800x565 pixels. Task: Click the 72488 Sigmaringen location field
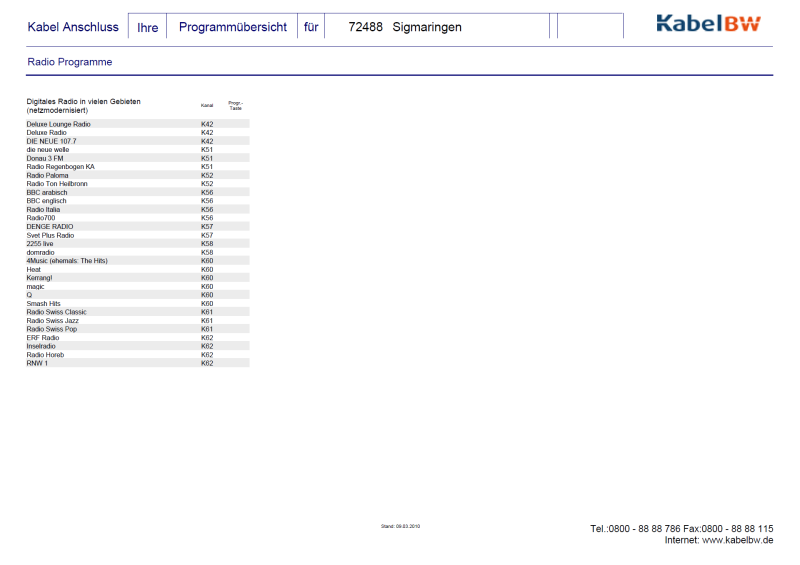[x=405, y=27]
